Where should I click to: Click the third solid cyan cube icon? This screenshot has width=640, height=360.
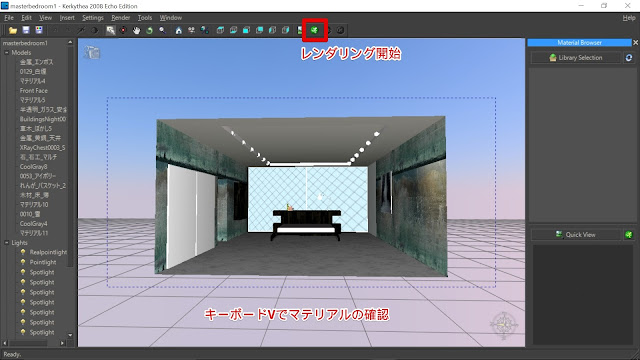click(x=247, y=30)
